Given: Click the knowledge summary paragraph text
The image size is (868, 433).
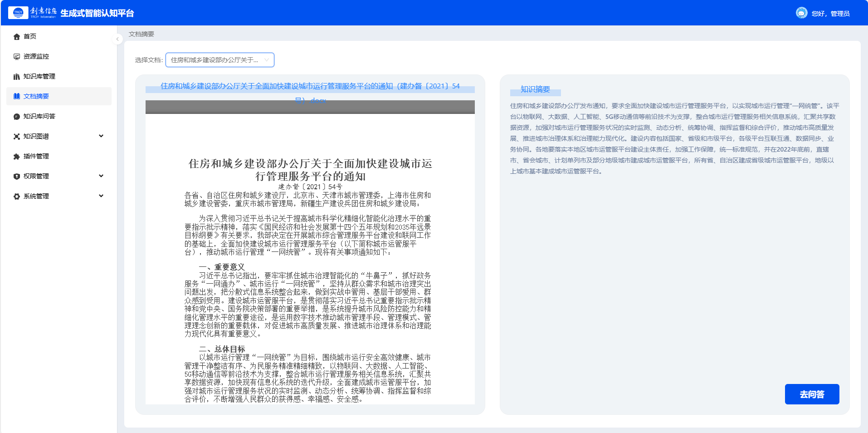Looking at the screenshot, I should pos(675,138).
